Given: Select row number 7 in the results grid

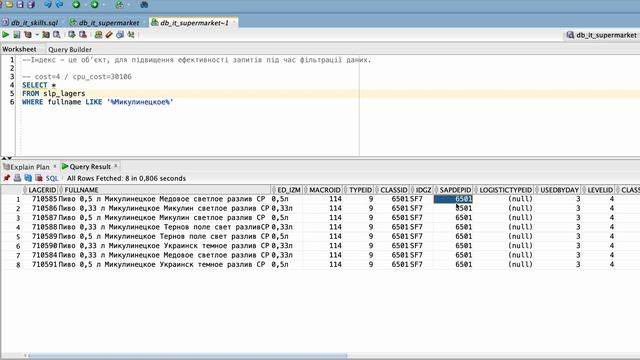Looking at the screenshot, I should tap(18, 256).
